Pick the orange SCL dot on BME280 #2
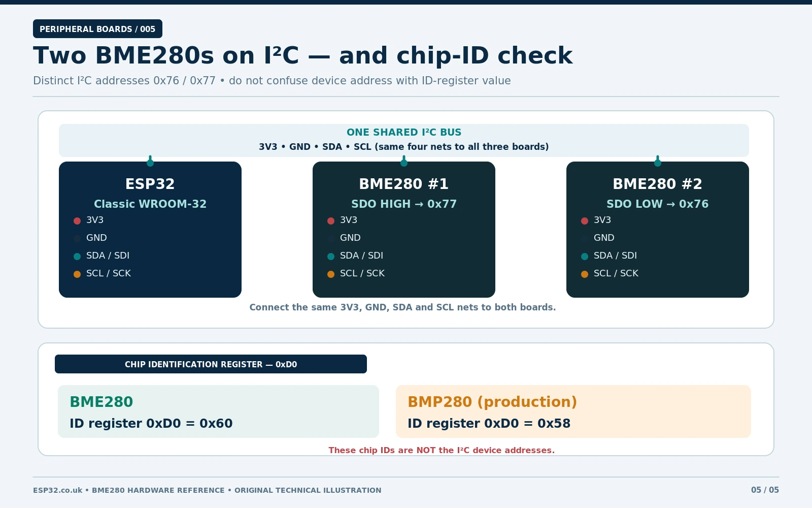The width and height of the screenshot is (812, 508). (x=585, y=274)
